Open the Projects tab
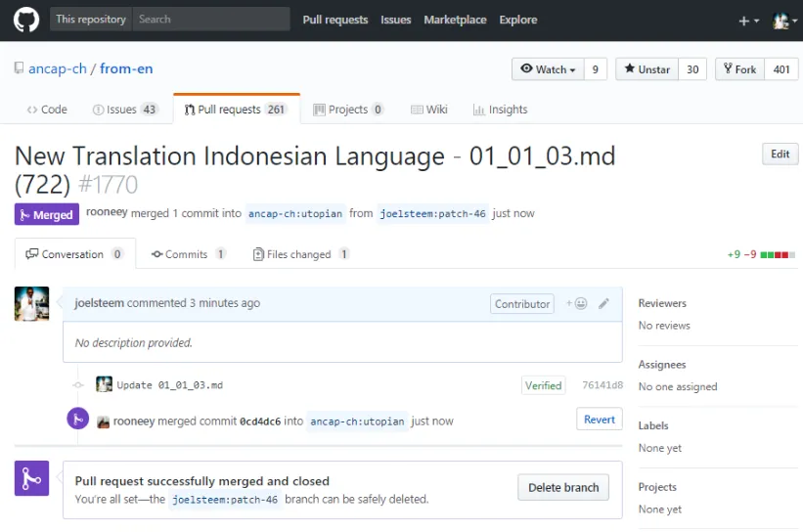The width and height of the screenshot is (803, 532). [348, 110]
